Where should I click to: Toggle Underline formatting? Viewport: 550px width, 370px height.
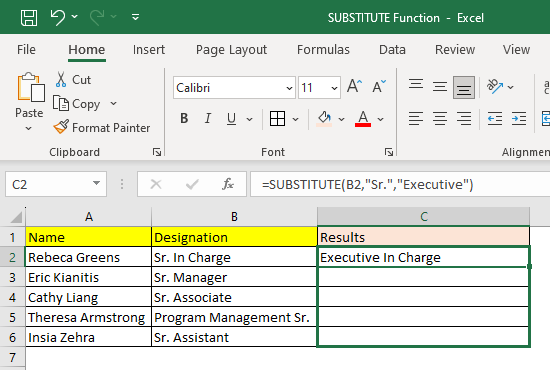coord(232,119)
